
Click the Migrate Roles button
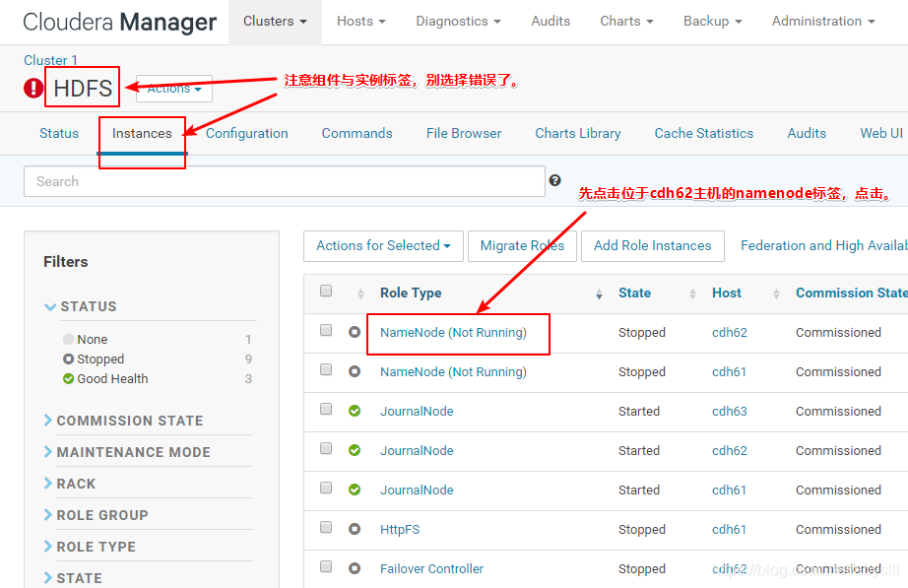(x=522, y=245)
